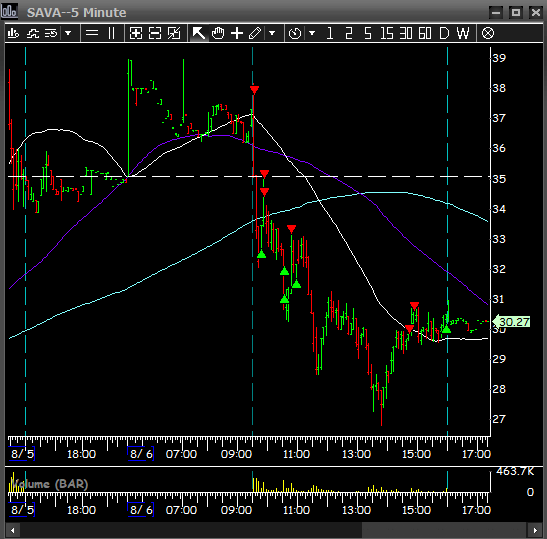547x539 pixels.
Task: Open the indicators/studies icon
Action: point(33,33)
